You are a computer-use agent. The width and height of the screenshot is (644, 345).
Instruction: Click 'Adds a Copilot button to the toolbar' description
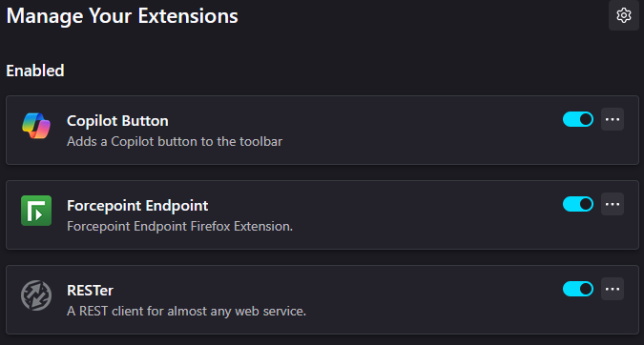(x=175, y=142)
